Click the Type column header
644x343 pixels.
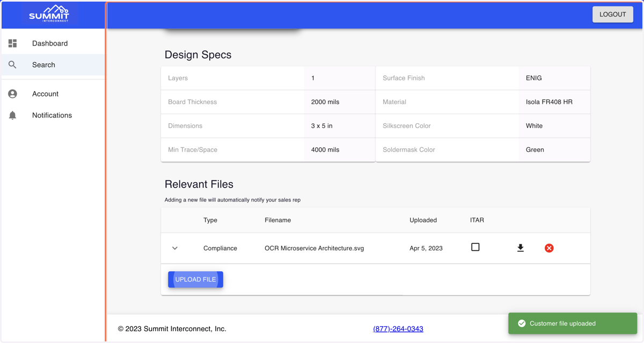tap(210, 220)
